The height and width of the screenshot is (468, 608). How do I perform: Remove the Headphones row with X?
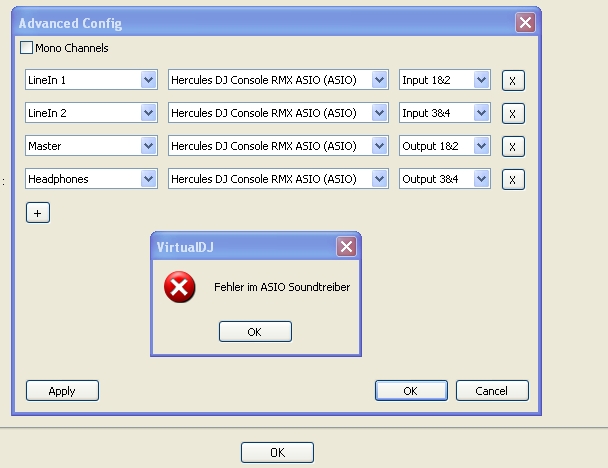513,180
